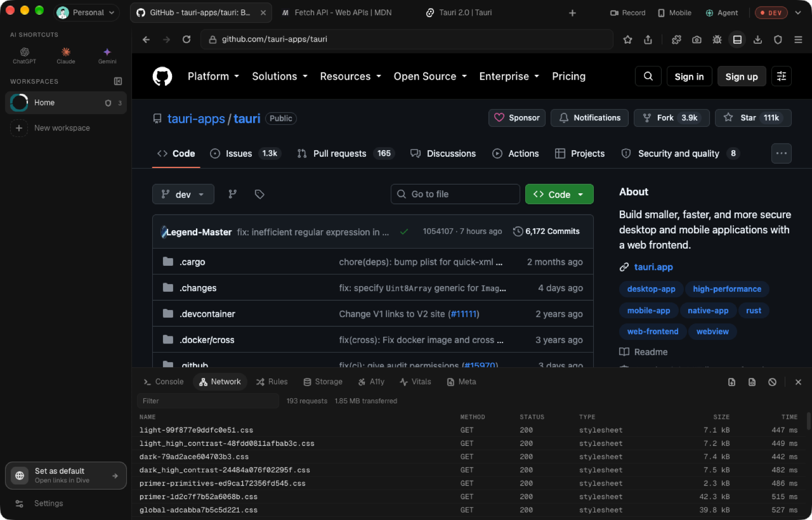Click the Sign up button

pos(741,76)
